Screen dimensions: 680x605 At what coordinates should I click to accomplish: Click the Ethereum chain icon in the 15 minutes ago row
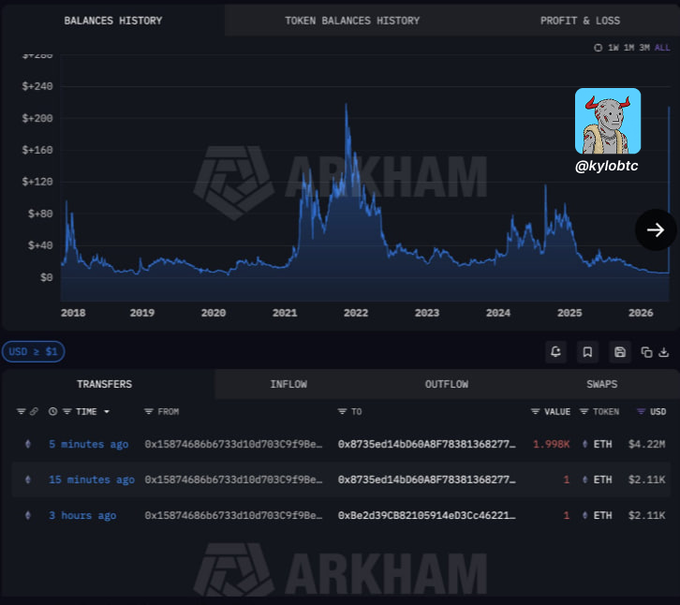pos(28,479)
